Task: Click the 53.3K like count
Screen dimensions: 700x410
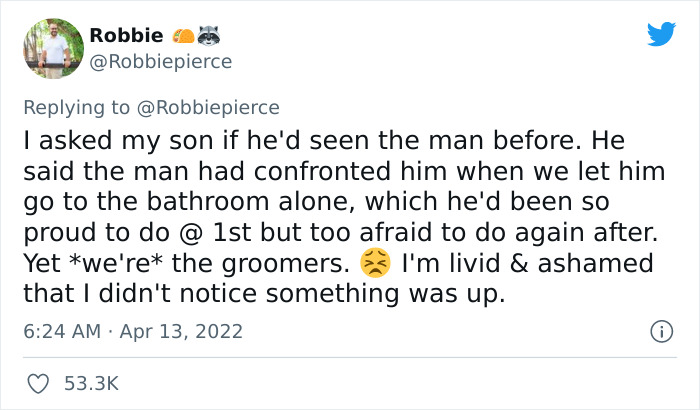Action: pyautogui.click(x=93, y=383)
